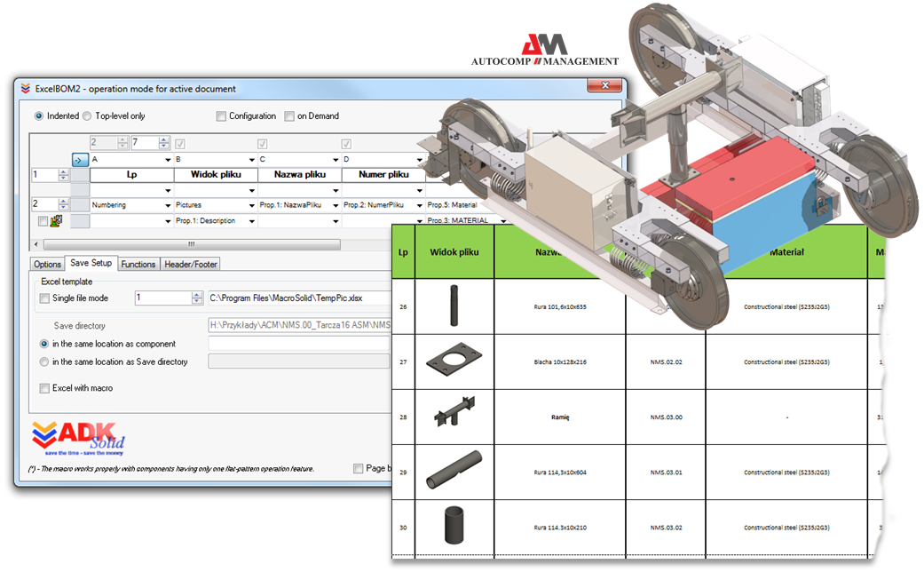Click the cell 'NMS.03.00'
The height and width of the screenshot is (572, 924).
coord(666,417)
